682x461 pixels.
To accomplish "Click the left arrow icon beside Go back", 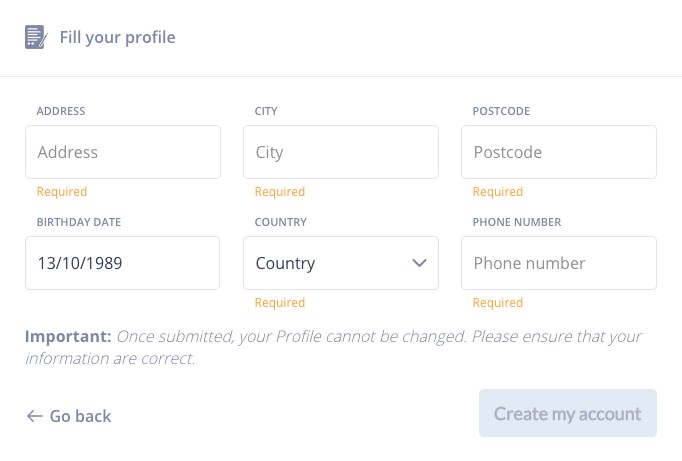I will click(35, 416).
